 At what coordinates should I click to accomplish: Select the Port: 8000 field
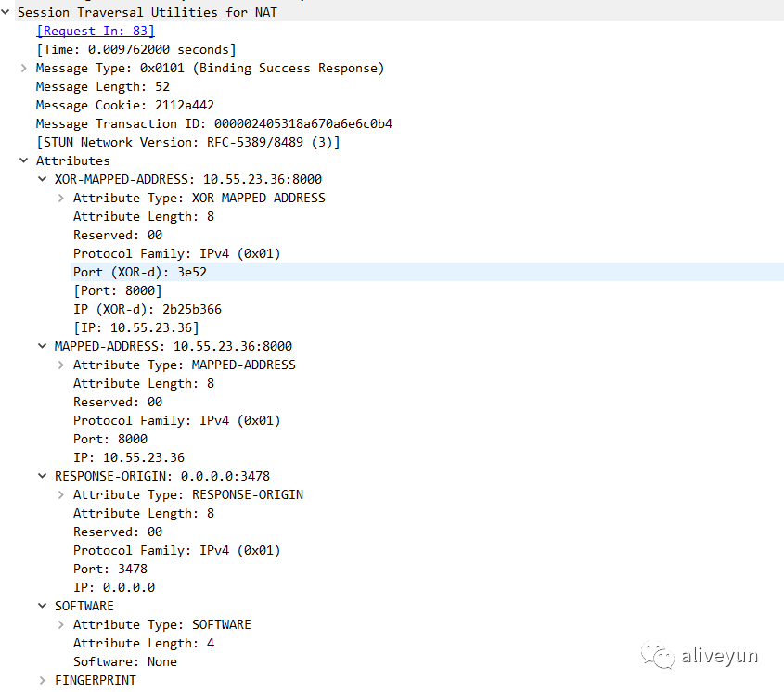109,439
